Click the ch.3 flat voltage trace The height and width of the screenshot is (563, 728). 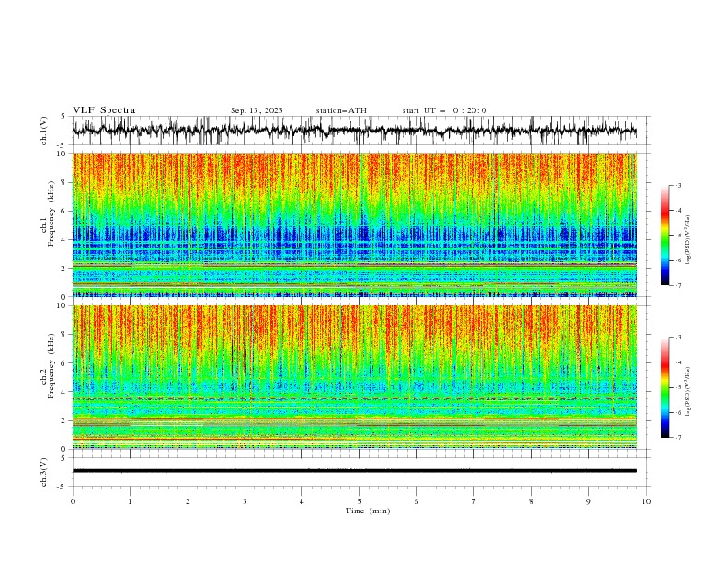(354, 471)
